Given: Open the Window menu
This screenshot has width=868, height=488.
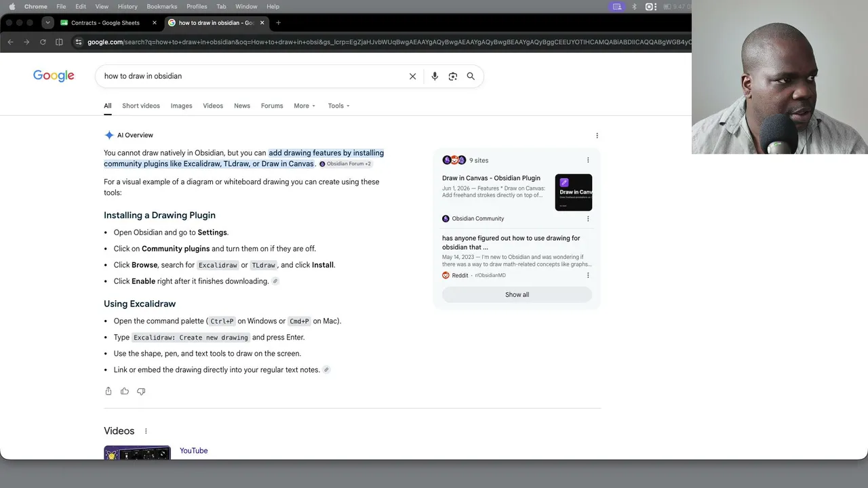Looking at the screenshot, I should [x=246, y=7].
